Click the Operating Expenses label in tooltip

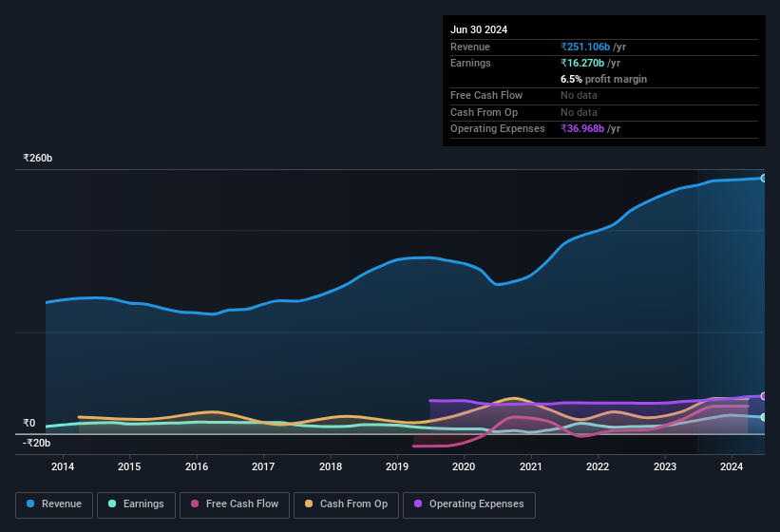click(x=498, y=129)
